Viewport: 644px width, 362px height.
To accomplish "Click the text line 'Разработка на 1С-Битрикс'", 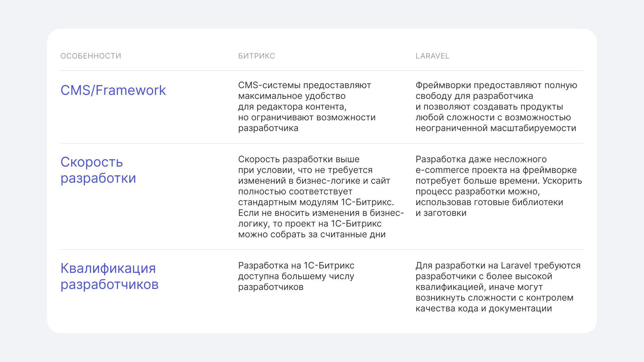I will click(296, 265).
